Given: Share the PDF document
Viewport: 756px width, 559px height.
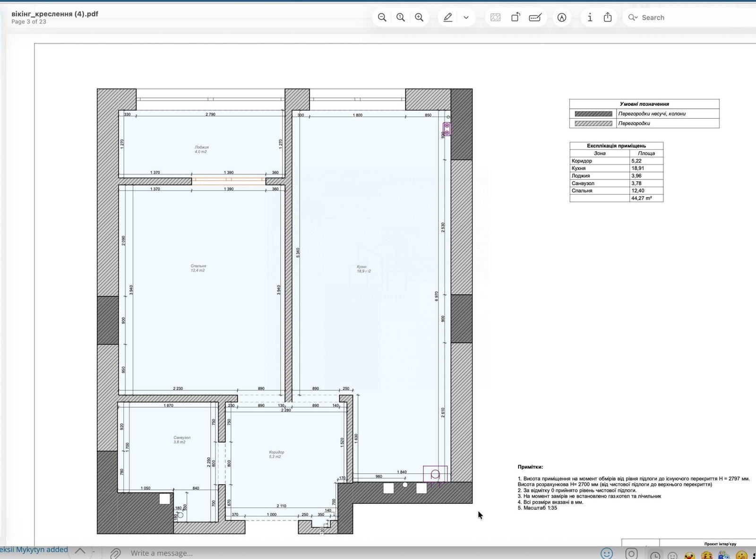Looking at the screenshot, I should (x=608, y=17).
